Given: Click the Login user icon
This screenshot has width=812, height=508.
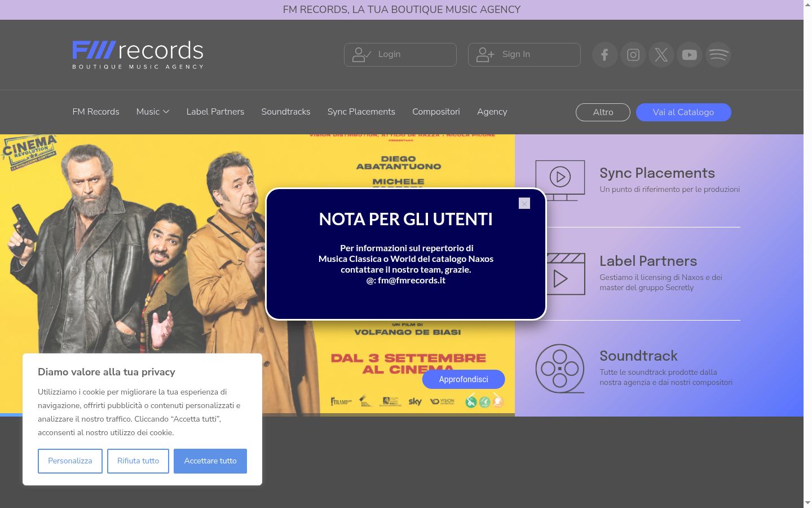Looking at the screenshot, I should [361, 55].
